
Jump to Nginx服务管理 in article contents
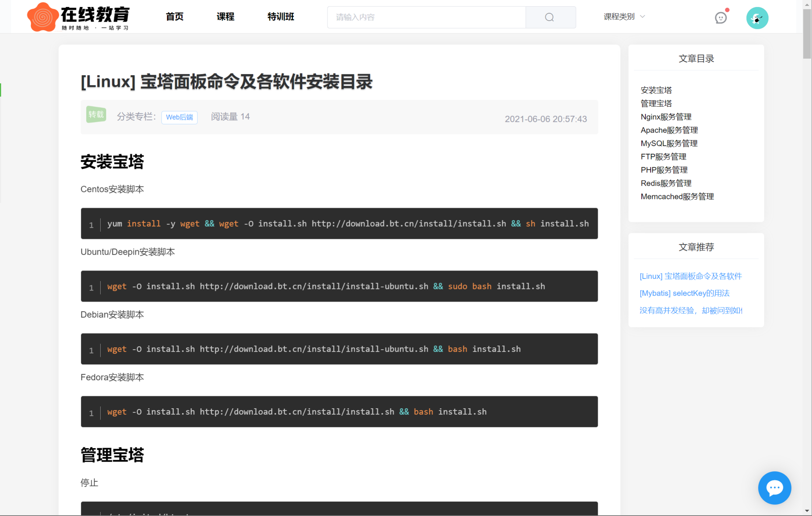coord(666,117)
